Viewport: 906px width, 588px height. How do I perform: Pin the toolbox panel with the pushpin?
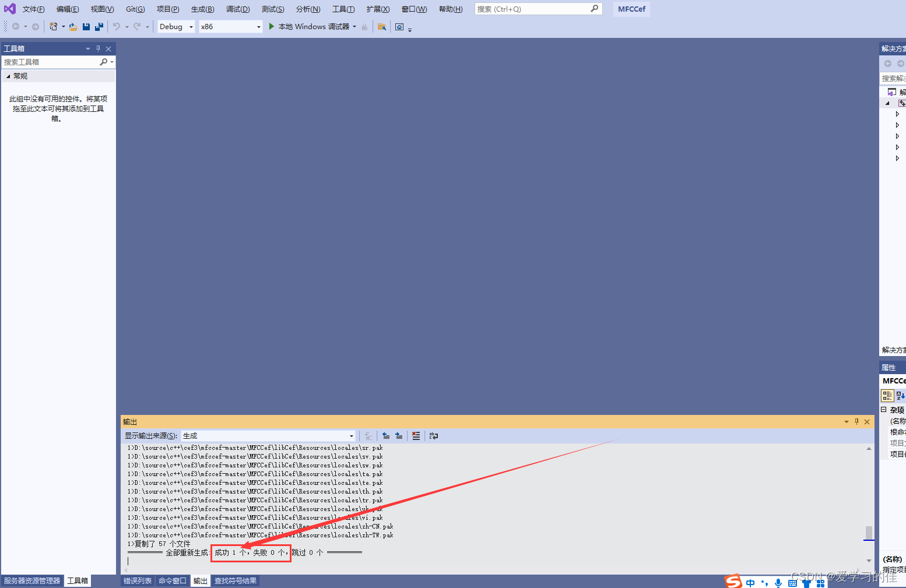(x=98, y=48)
